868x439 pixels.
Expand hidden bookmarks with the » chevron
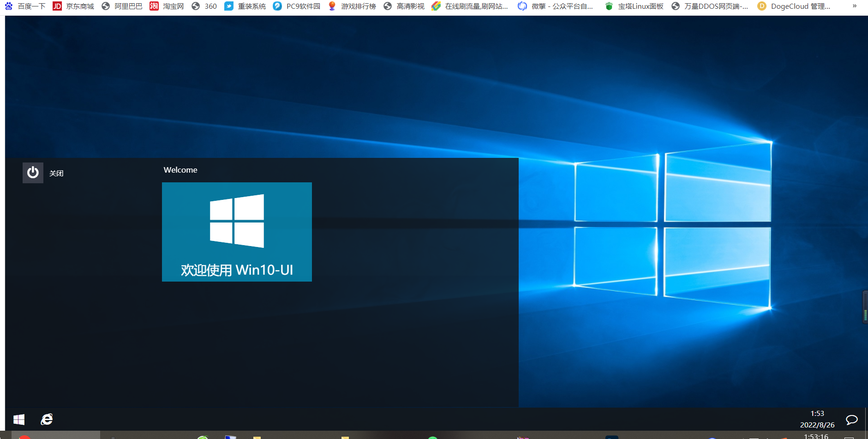pos(855,6)
